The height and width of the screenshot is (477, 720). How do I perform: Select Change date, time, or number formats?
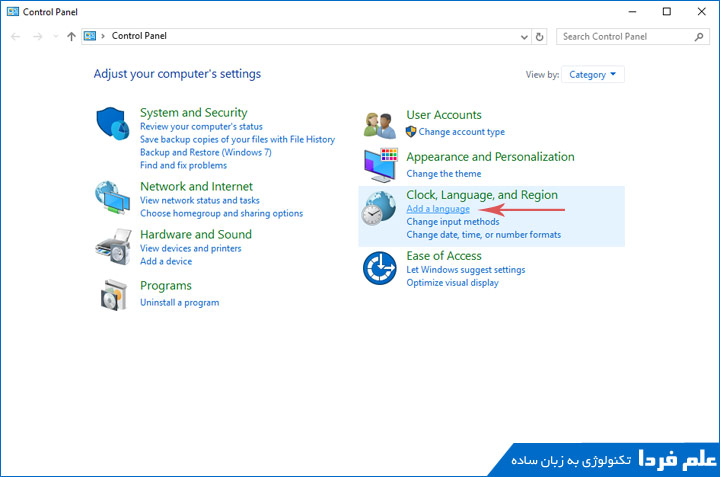(x=483, y=235)
